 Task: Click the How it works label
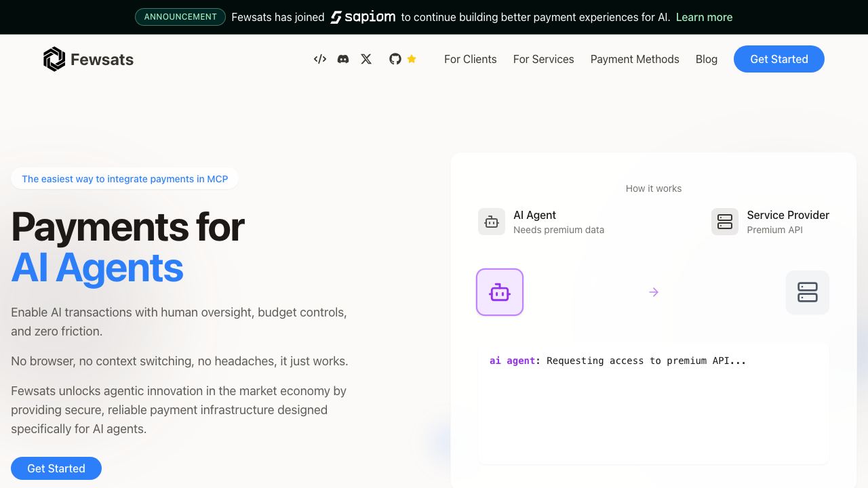(654, 188)
